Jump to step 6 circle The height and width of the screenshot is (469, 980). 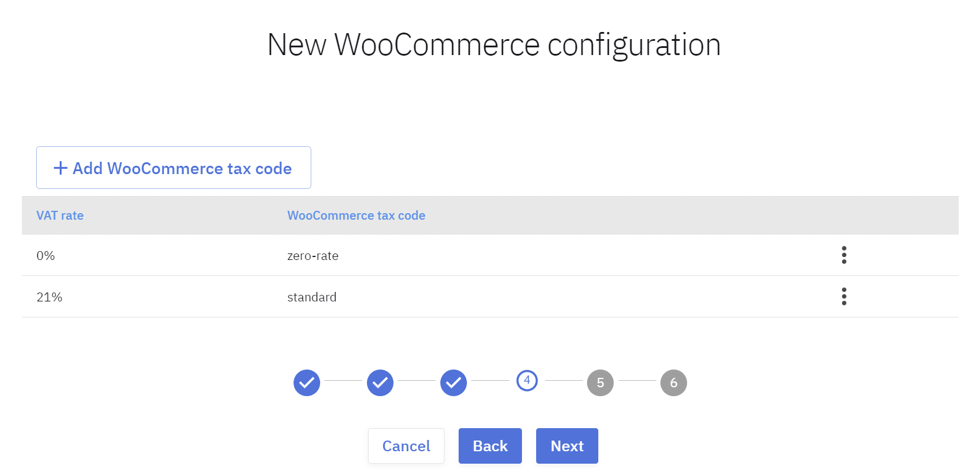[x=673, y=383]
